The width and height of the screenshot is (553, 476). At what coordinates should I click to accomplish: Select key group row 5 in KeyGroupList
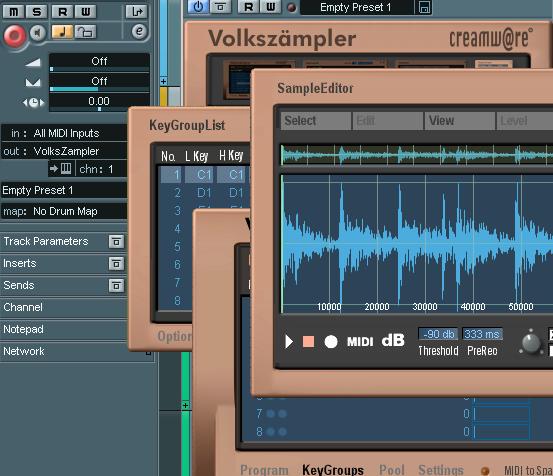177,246
